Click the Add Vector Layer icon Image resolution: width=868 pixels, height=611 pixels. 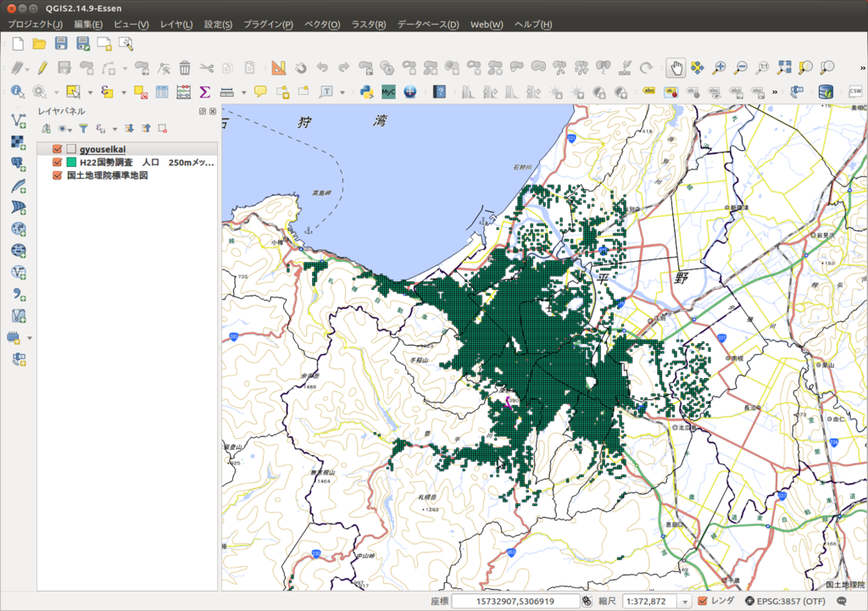tap(18, 120)
